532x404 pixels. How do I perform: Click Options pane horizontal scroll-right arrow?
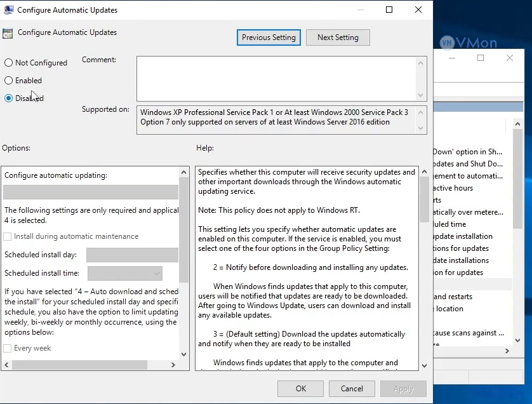coord(173,365)
